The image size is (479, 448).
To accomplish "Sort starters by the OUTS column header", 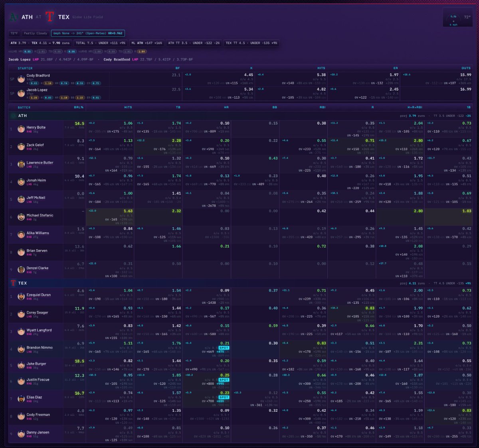I will [466, 68].
